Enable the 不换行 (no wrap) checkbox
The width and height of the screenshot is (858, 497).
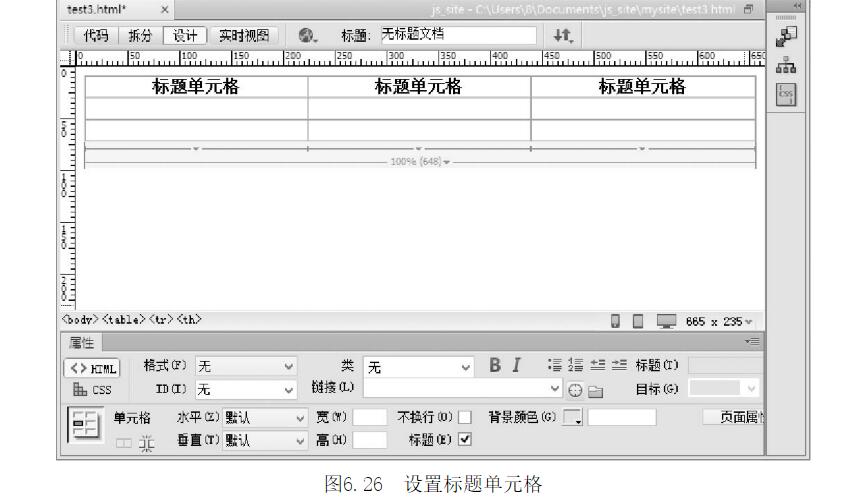[x=465, y=416]
